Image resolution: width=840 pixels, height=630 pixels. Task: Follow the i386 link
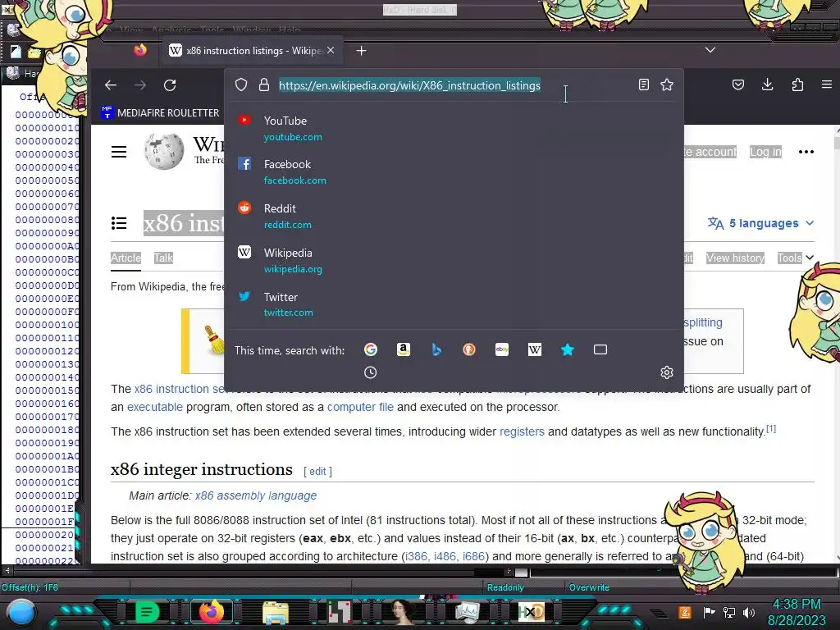(x=416, y=557)
